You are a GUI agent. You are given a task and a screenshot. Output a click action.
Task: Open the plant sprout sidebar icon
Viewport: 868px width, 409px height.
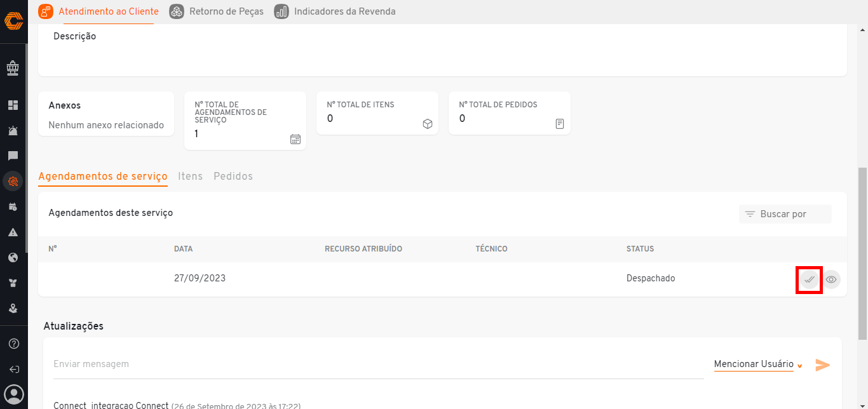coord(13,283)
